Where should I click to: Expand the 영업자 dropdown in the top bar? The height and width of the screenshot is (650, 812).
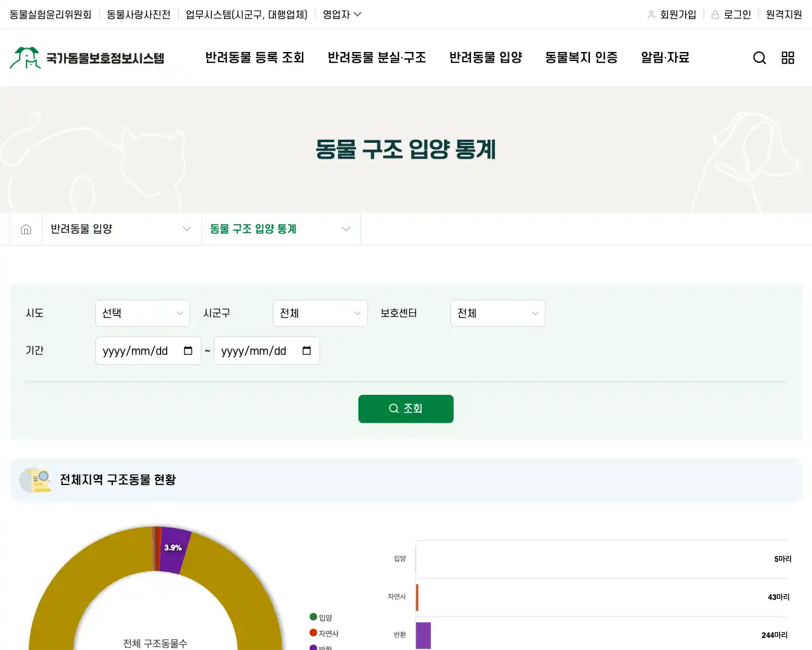[x=342, y=14]
